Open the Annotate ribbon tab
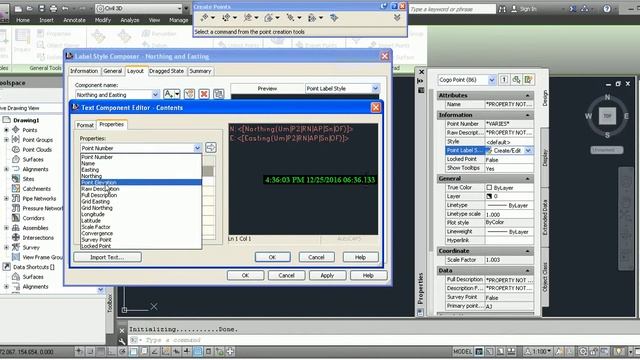This screenshot has height=360, width=640. tap(74, 20)
